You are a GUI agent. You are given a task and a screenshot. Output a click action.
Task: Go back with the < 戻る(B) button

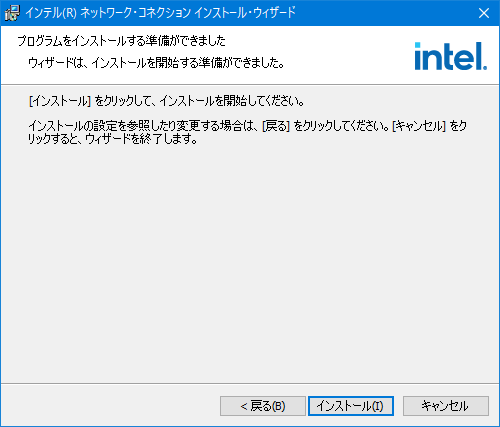click(x=263, y=406)
